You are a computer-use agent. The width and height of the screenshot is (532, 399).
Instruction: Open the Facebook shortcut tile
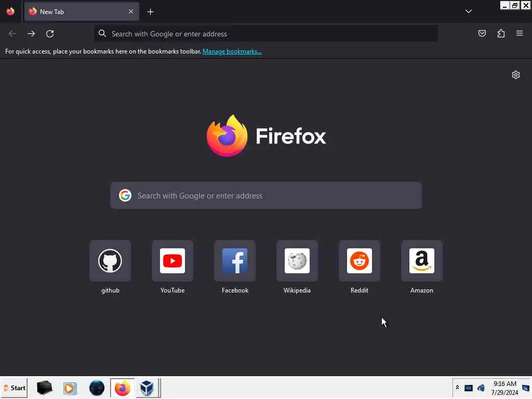pos(235,261)
